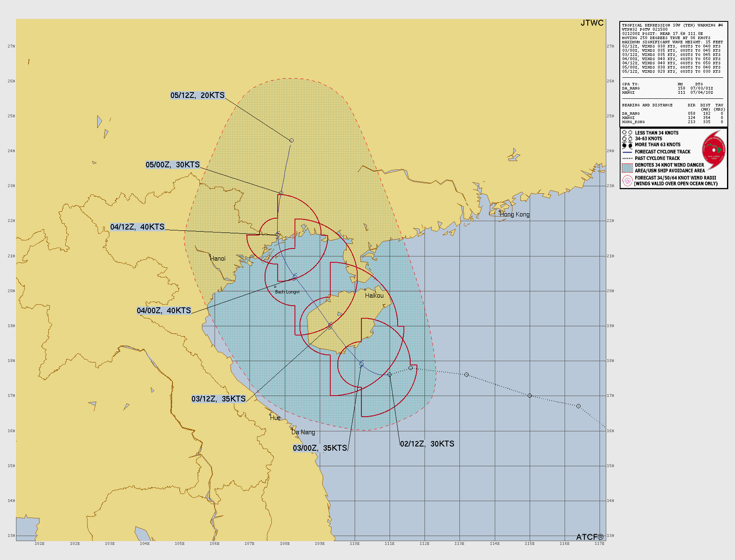Click the '03/00Z, 35KTS' forecast label
This screenshot has height=560, width=735.
[320, 448]
